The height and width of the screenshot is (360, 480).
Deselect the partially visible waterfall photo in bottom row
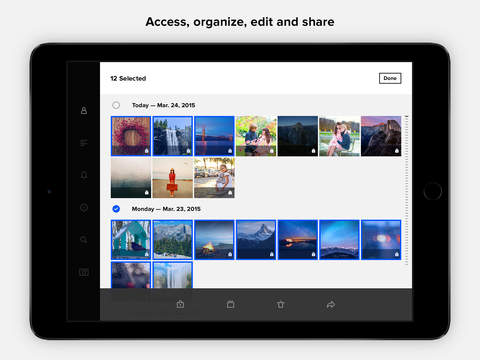pyautogui.click(x=173, y=275)
